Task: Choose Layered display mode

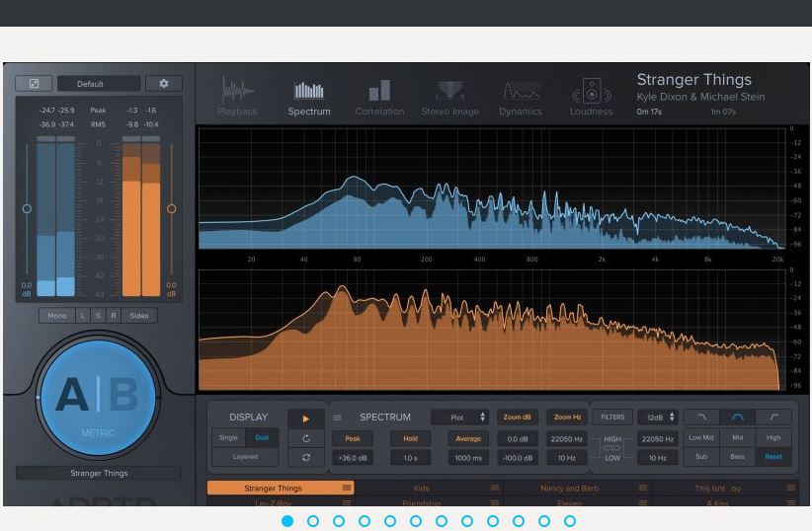Action: click(245, 456)
